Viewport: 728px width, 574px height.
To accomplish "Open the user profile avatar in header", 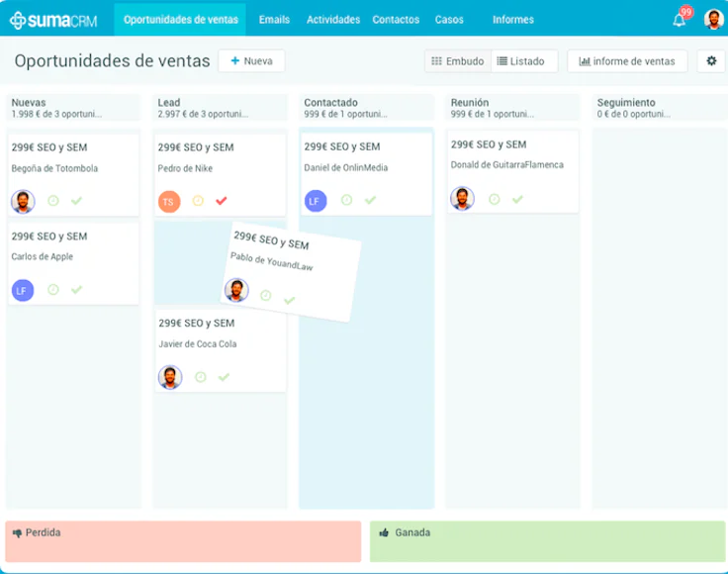I will coord(713,20).
